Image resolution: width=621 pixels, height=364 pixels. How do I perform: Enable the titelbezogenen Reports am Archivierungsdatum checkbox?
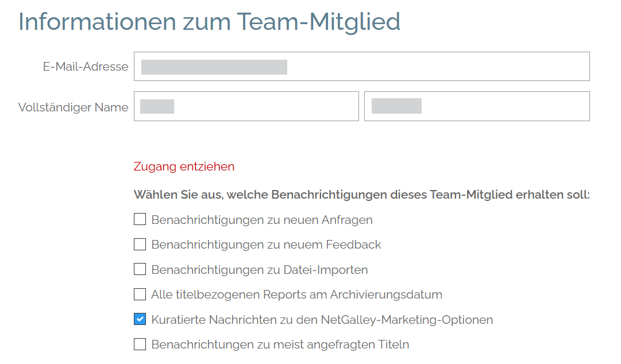140,295
